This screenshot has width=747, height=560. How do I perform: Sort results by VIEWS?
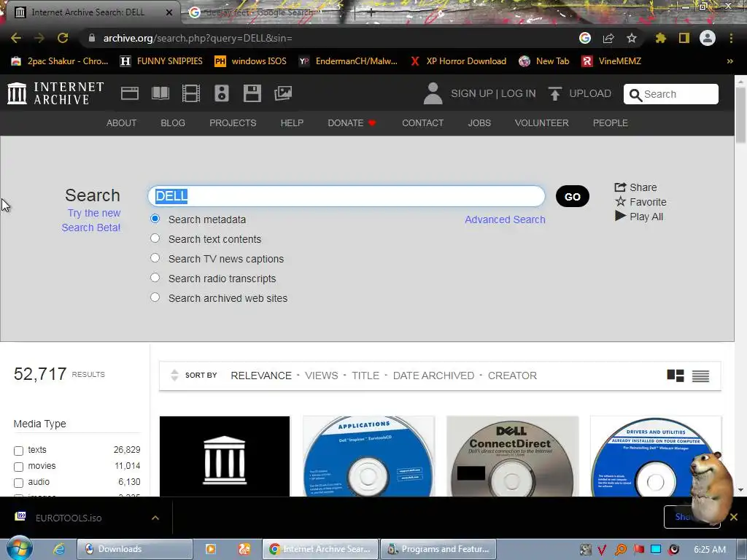point(322,376)
